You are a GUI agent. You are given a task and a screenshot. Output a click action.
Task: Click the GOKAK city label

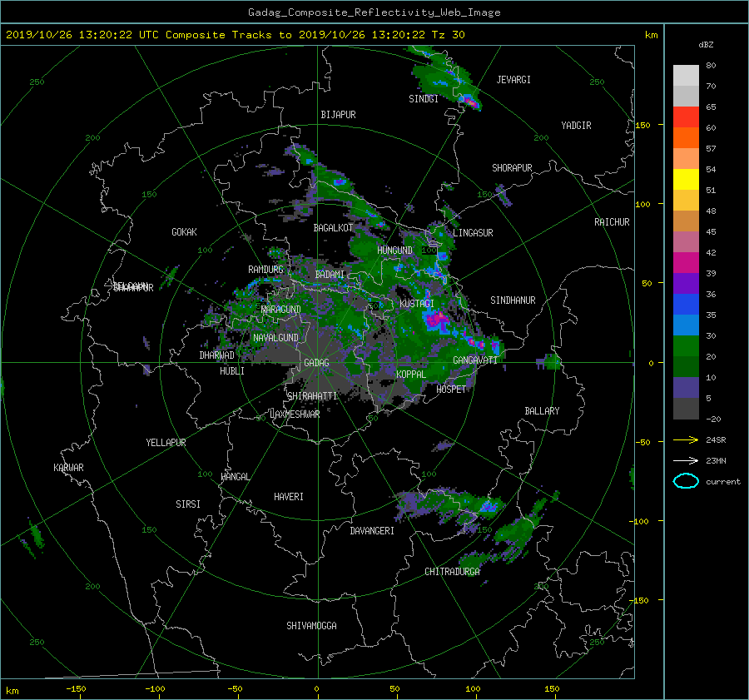pyautogui.click(x=185, y=232)
